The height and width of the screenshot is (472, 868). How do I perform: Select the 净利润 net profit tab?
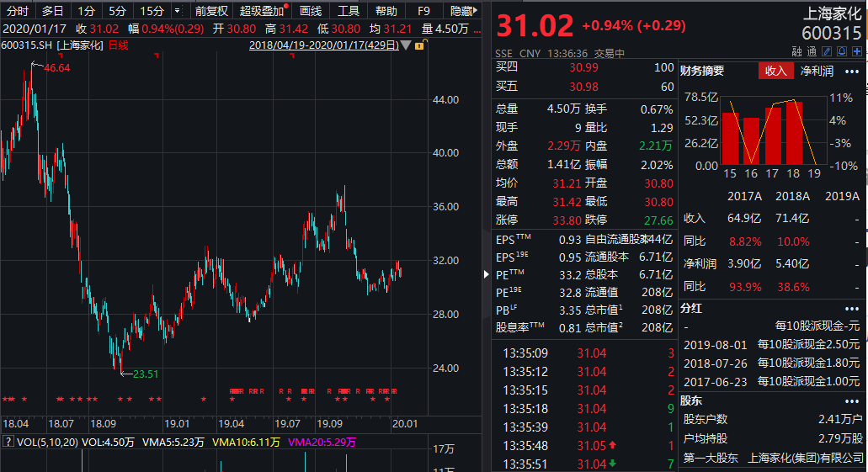pos(817,71)
